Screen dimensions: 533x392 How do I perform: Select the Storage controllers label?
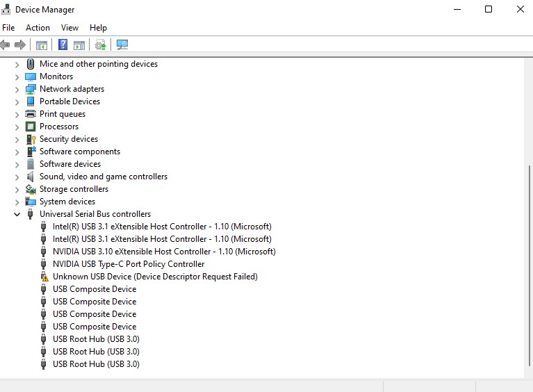(74, 189)
